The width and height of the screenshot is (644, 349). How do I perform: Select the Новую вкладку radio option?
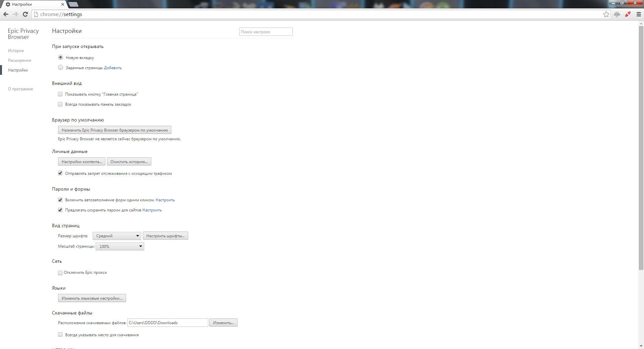(x=60, y=57)
